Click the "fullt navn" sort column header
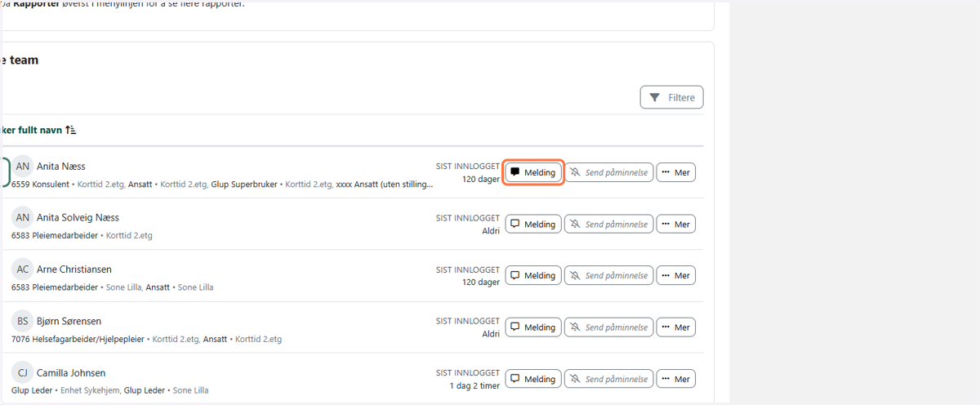 pyautogui.click(x=37, y=130)
